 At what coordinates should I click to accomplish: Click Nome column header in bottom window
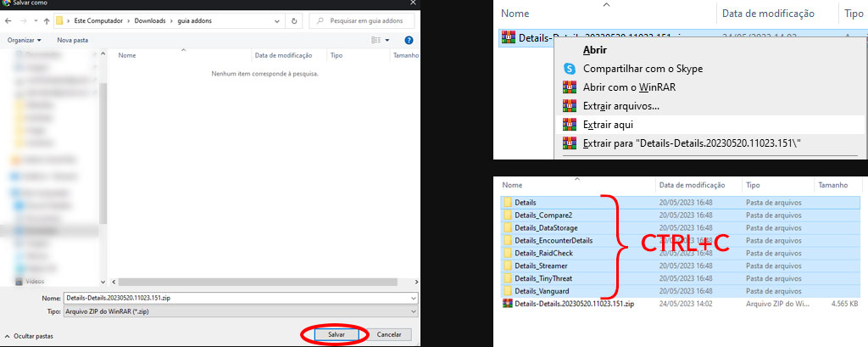(513, 185)
